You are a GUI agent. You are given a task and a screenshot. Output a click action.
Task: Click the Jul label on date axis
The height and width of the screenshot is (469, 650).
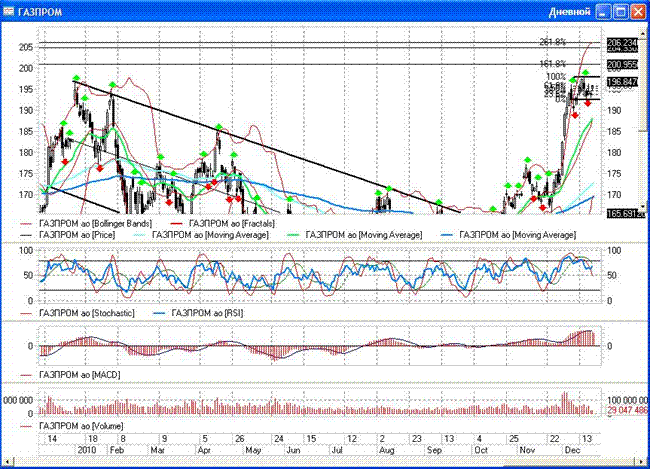[x=337, y=450]
